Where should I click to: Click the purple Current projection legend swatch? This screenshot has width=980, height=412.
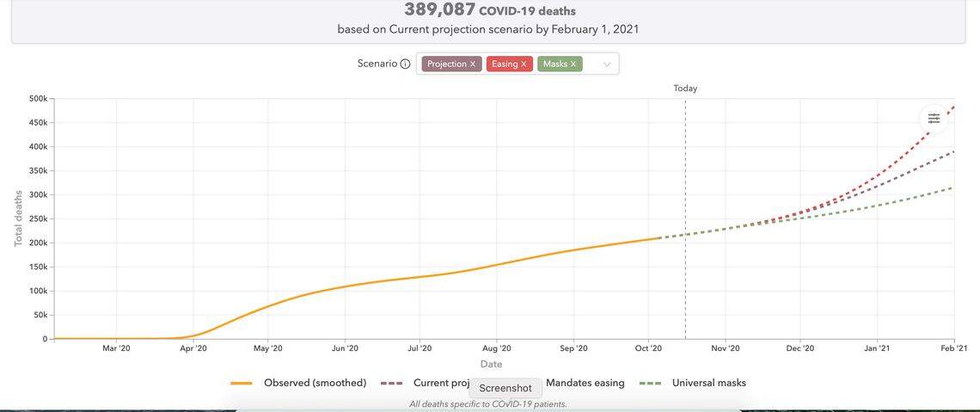click(x=392, y=383)
